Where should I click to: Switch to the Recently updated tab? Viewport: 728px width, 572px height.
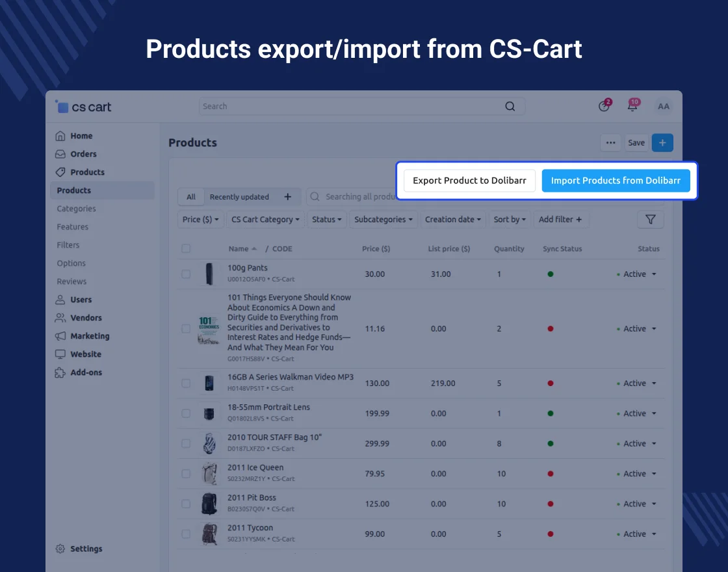239,197
